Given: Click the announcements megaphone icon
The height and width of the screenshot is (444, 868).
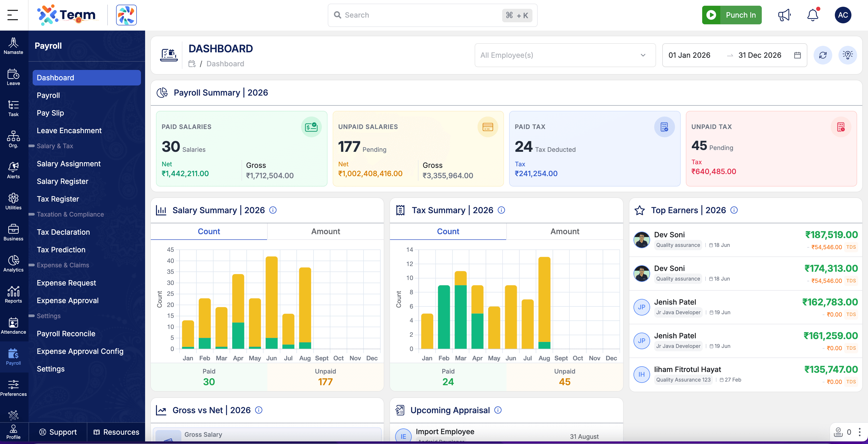Looking at the screenshot, I should pyautogui.click(x=784, y=15).
